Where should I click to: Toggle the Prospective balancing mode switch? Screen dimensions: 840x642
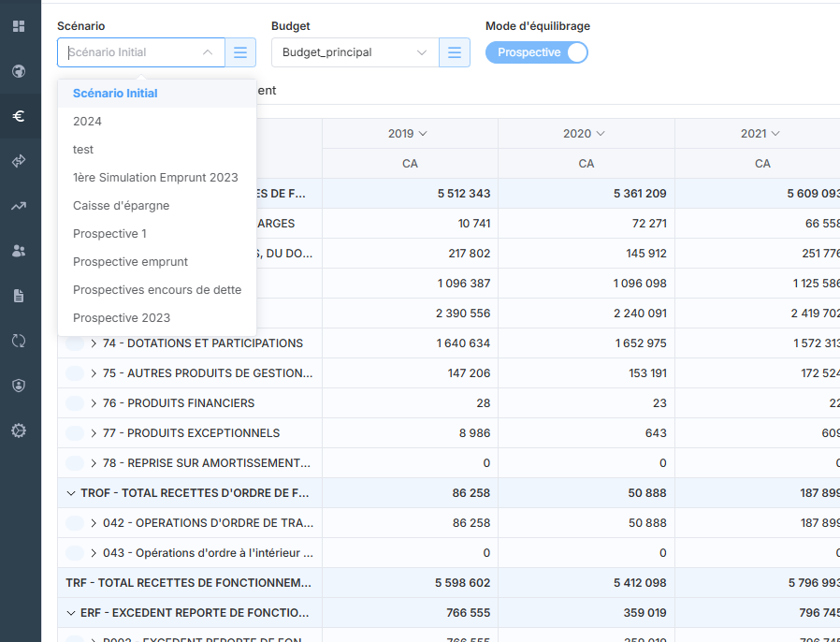537,52
